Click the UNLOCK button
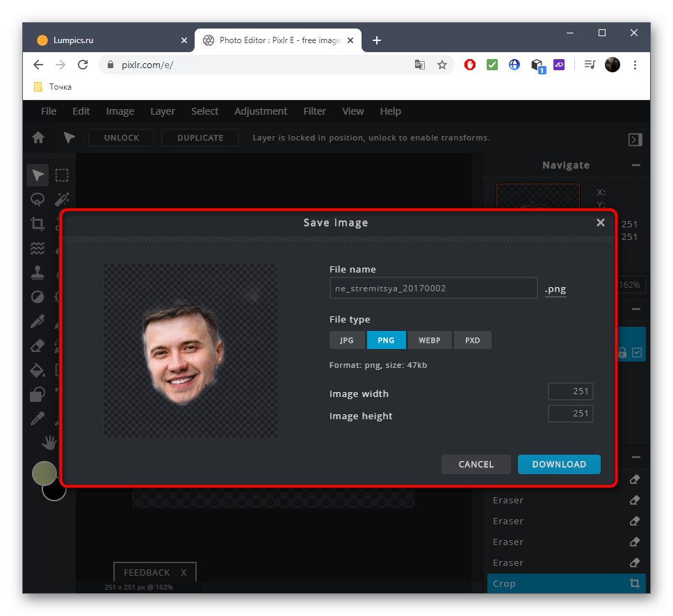 tap(122, 138)
